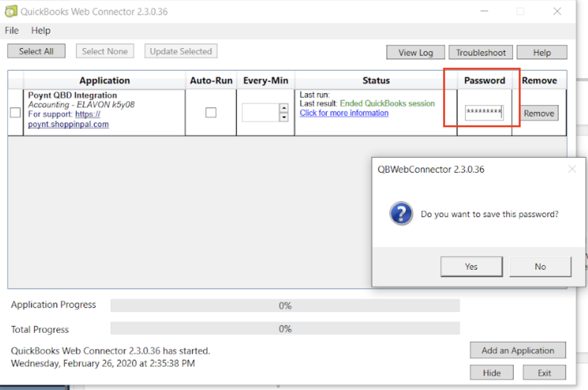Click the blue question mark icon in the dialog
The height and width of the screenshot is (390, 588).
click(401, 213)
